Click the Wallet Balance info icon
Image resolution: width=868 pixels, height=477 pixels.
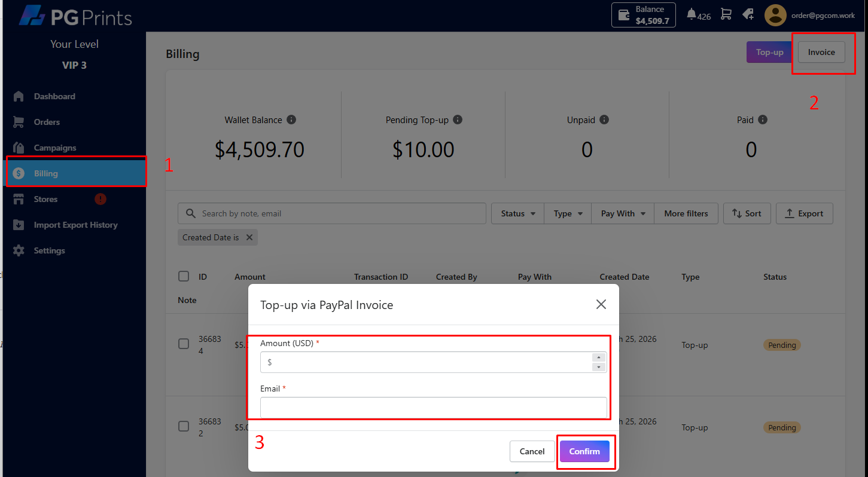point(291,120)
